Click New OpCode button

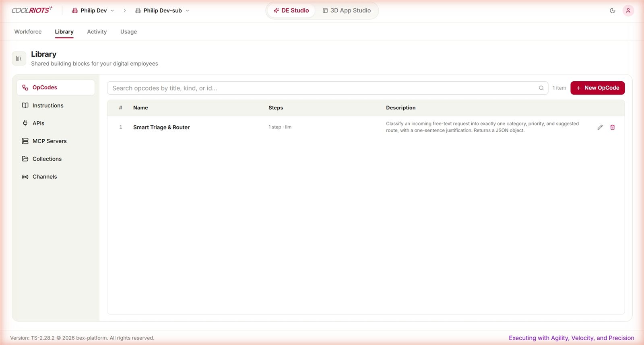pyautogui.click(x=597, y=88)
